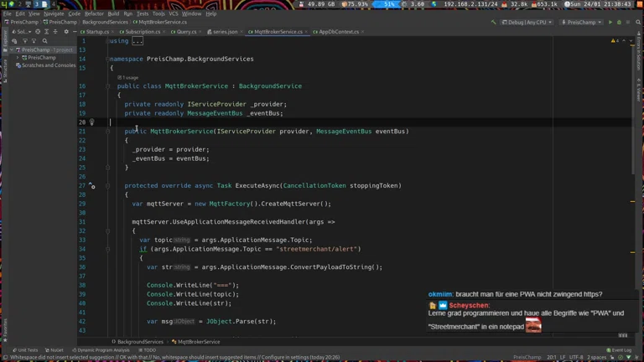Run the PreisChamp configuration
Image resolution: width=644 pixels, height=362 pixels.
(610, 23)
